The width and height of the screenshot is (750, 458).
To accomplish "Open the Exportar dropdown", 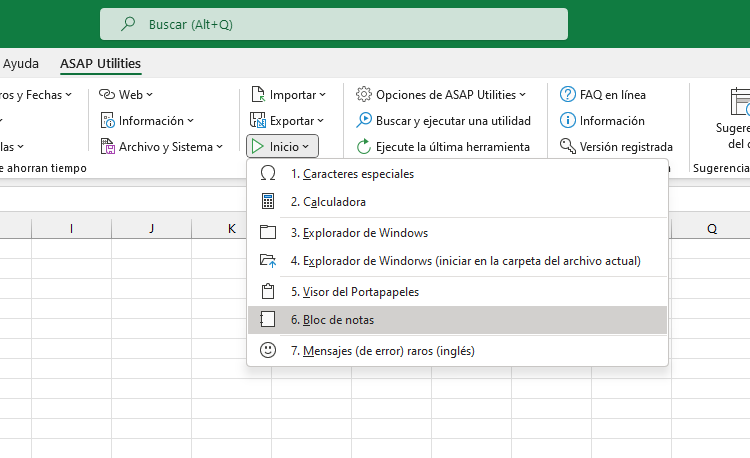I will click(287, 121).
